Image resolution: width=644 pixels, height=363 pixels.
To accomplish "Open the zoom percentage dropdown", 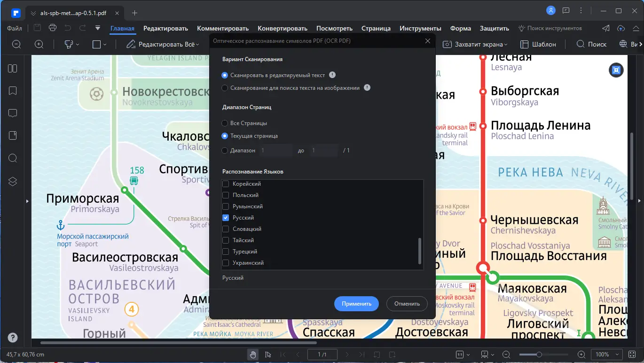I will pos(606,354).
